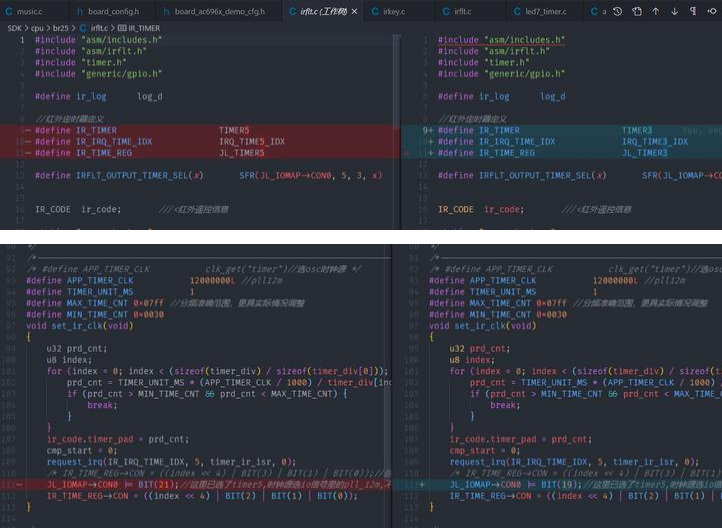Screen dimensions: 722x528
Task: Open the board_config.h tab
Action: tap(113, 11)
